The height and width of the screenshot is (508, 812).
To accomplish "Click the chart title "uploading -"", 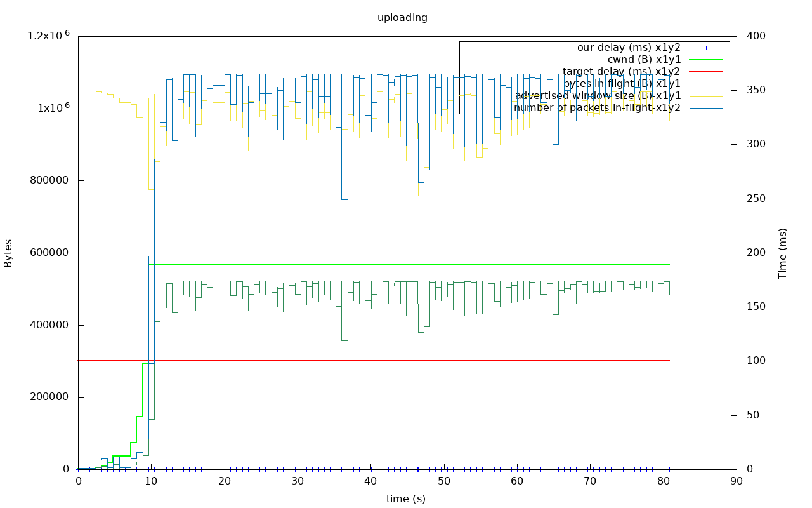I will pos(406,17).
